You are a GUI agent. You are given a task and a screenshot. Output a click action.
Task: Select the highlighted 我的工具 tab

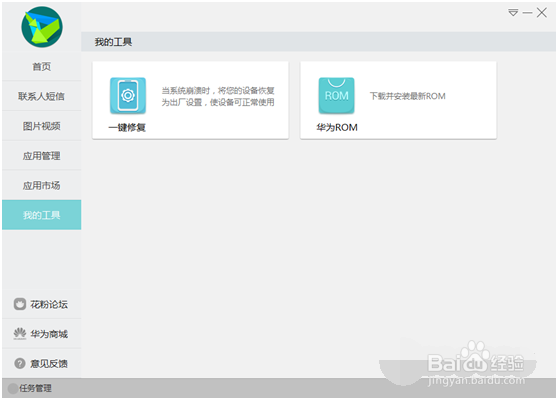(42, 215)
